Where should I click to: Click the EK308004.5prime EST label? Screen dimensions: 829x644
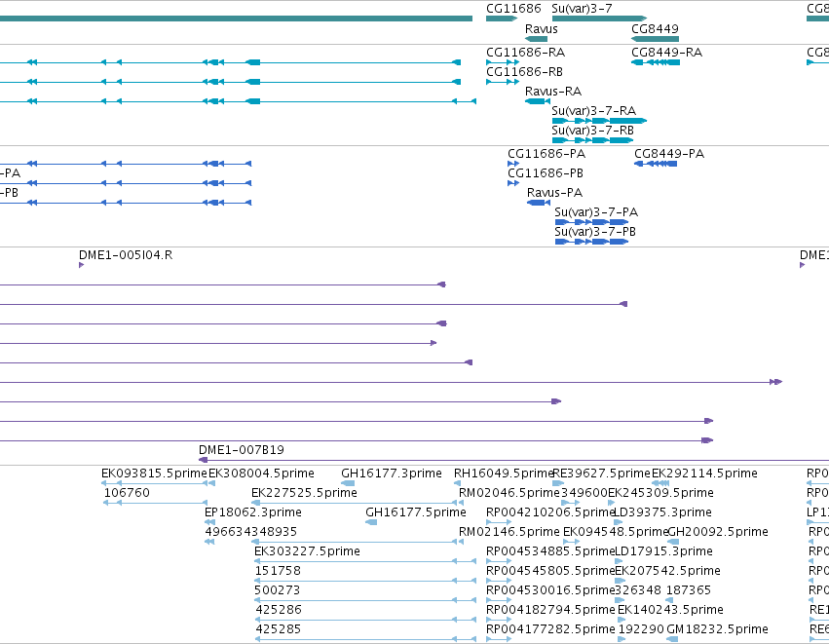(262, 474)
